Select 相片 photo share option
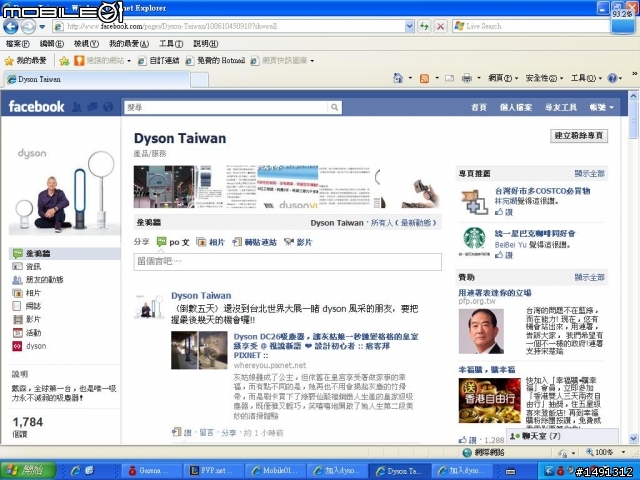 click(x=211, y=242)
